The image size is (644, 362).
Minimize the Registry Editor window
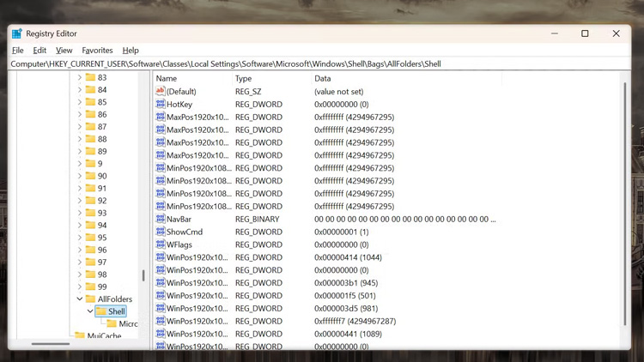(x=555, y=33)
